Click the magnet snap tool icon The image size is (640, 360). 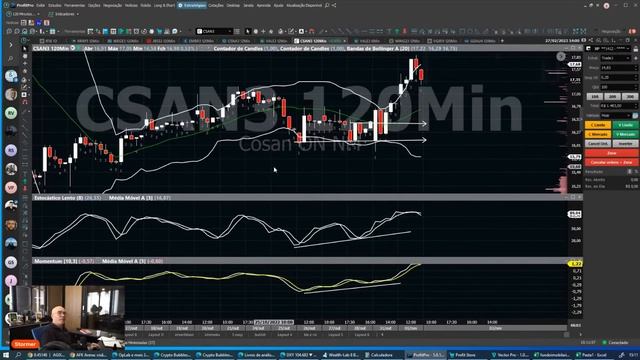pyautogui.click(x=312, y=31)
